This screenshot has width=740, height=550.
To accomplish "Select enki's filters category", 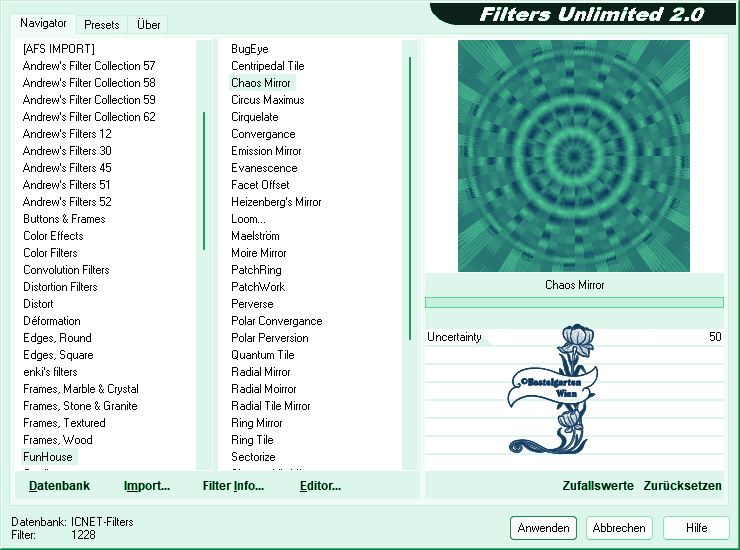I will [50, 372].
